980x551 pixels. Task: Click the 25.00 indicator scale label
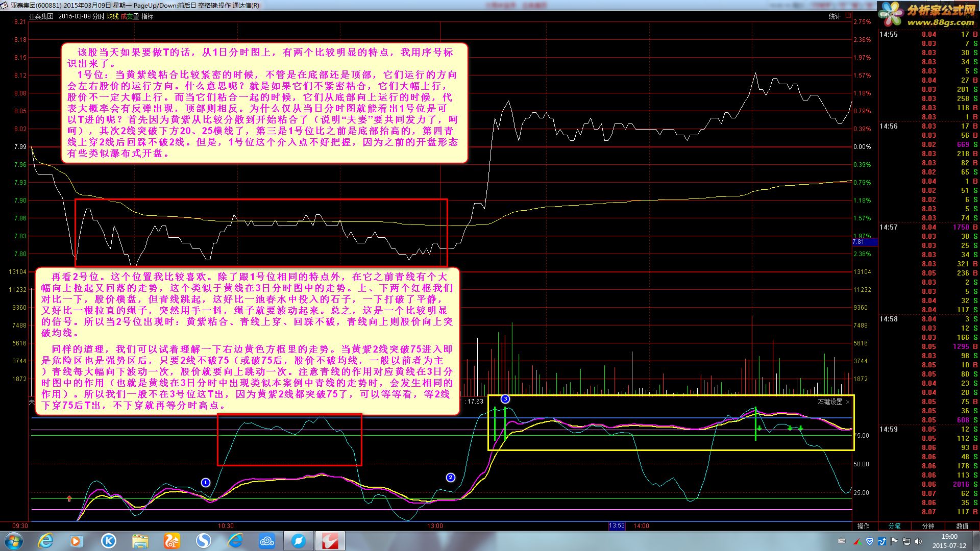tap(861, 492)
